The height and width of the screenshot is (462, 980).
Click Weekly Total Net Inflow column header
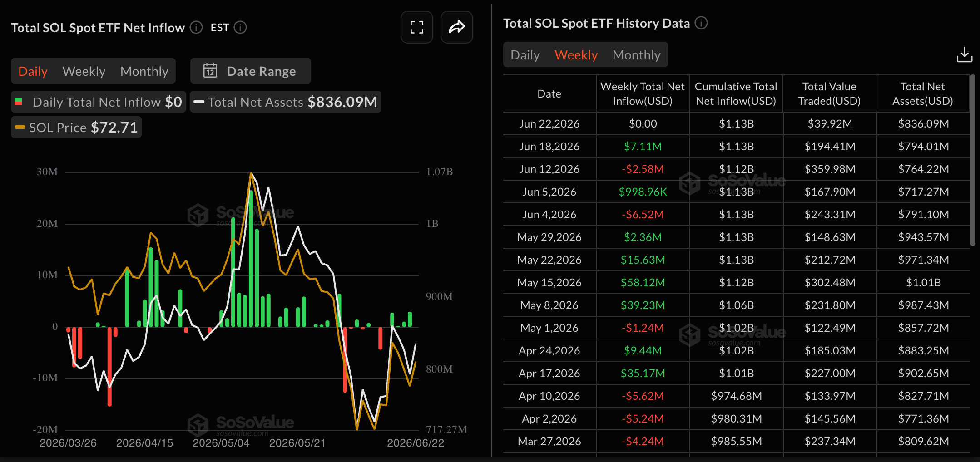[x=643, y=94]
